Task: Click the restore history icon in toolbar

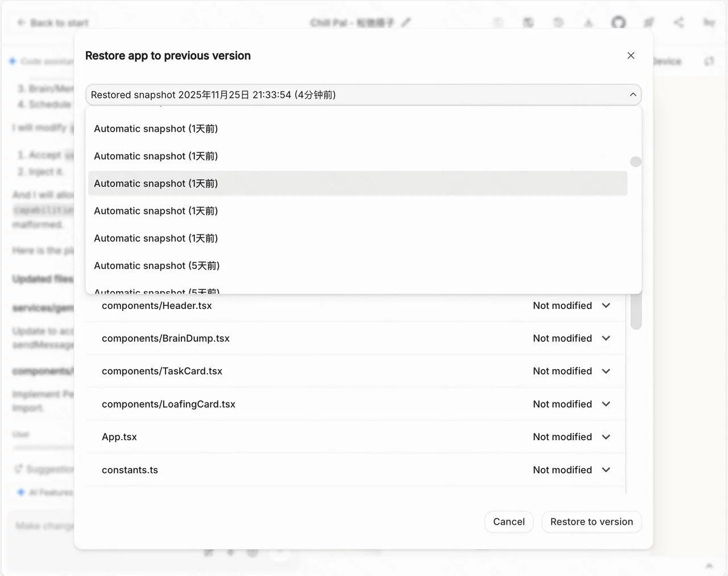Action: [x=558, y=23]
